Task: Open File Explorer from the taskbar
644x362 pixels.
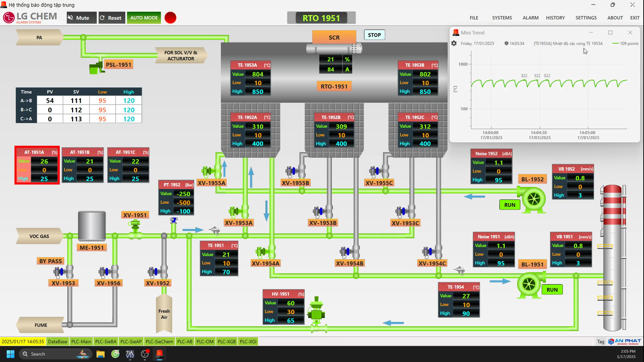Action: pyautogui.click(x=101, y=354)
